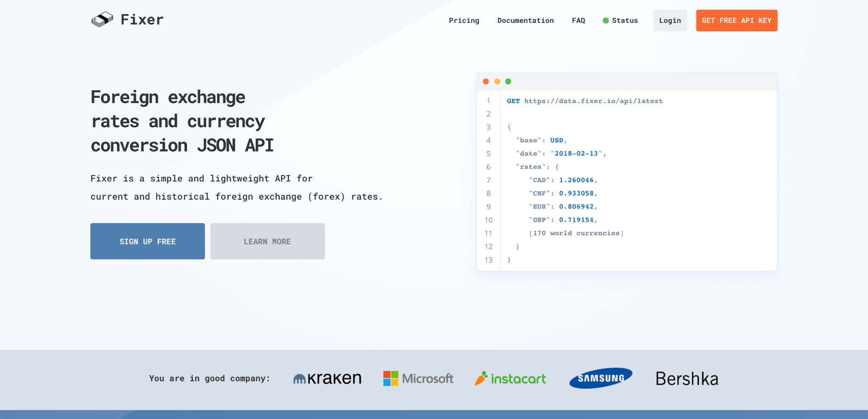Screen dimensions: 868x419
Task: Click the LEARN MORE button
Action: point(267,241)
